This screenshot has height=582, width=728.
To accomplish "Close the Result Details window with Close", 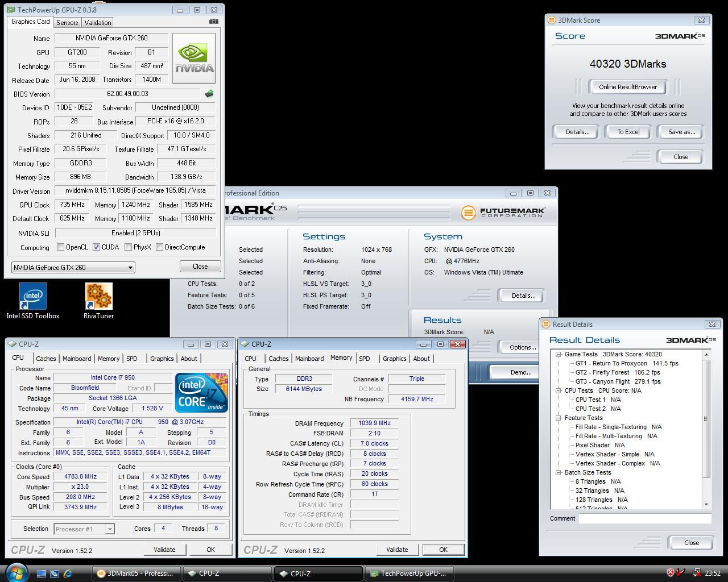I will 692,543.
